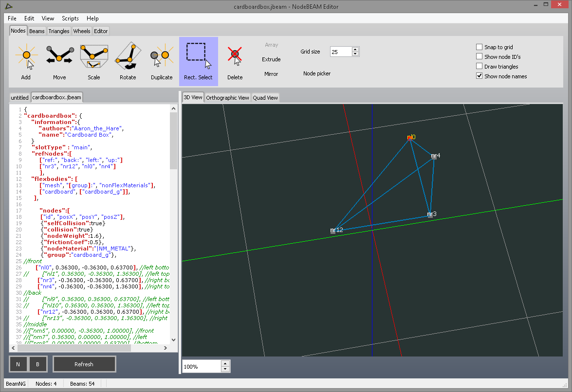This screenshot has width=572, height=392.
Task: Select the Add node tool
Action: (x=26, y=61)
